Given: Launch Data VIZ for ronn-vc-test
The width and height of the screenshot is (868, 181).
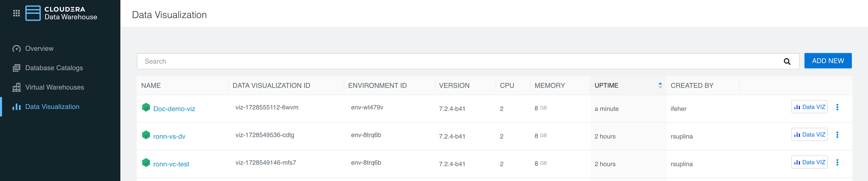Looking at the screenshot, I should 809,163.
